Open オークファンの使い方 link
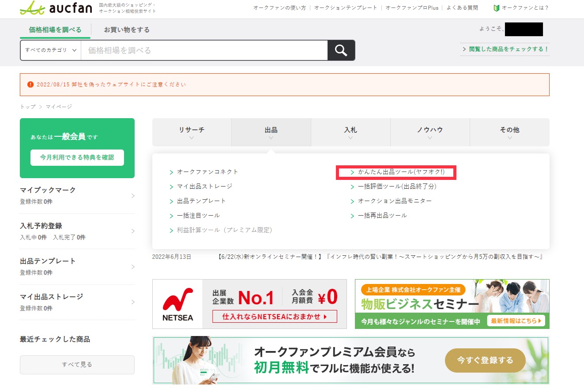 [x=279, y=8]
